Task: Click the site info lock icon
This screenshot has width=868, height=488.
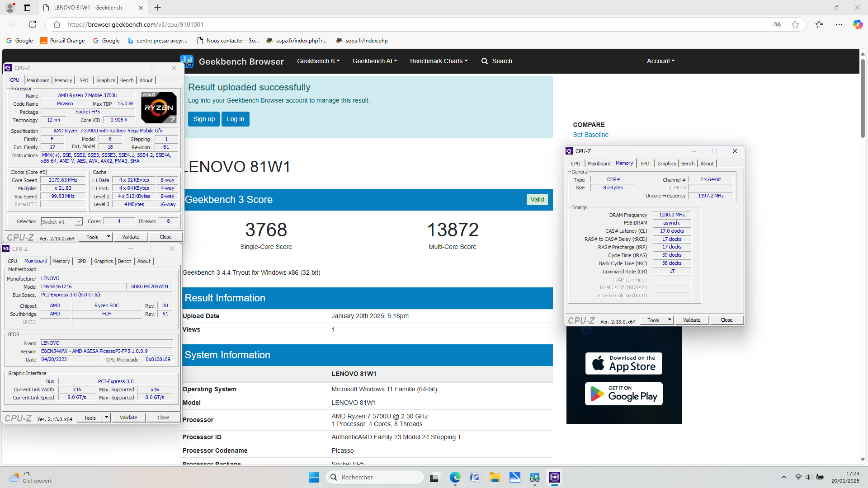Action: (x=57, y=24)
